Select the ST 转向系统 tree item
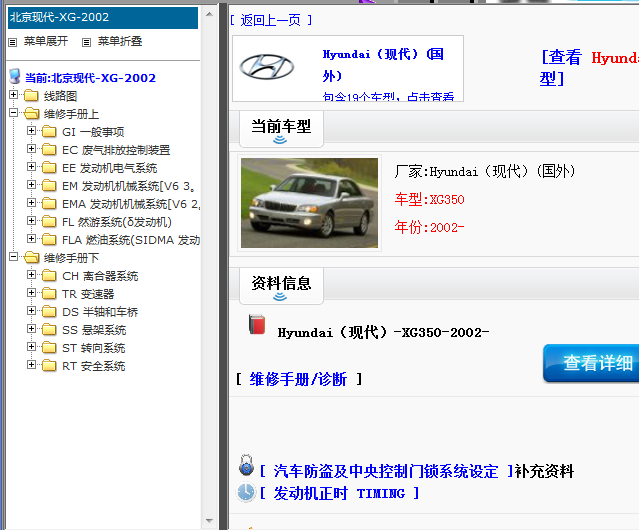 click(94, 348)
